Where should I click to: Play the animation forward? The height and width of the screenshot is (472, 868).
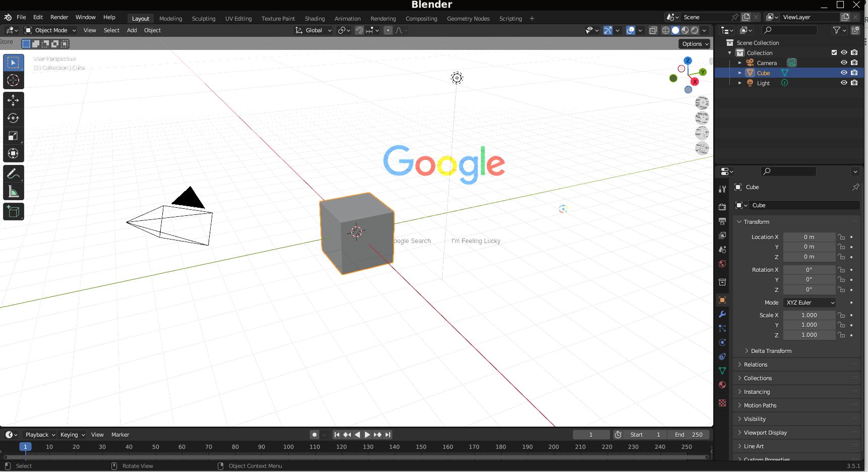367,435
